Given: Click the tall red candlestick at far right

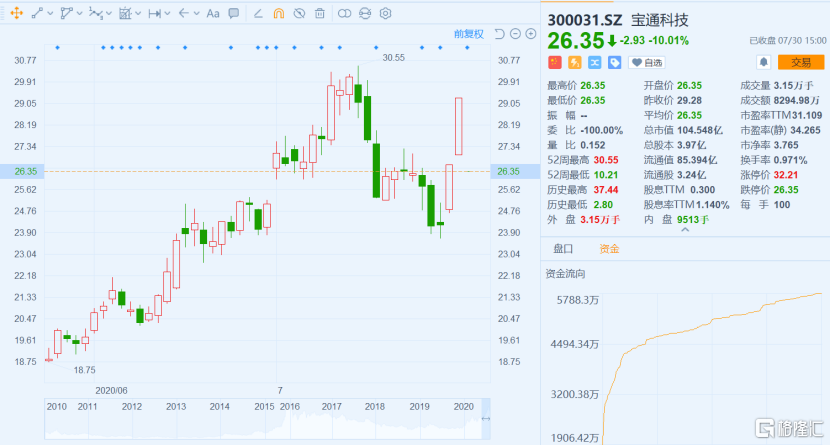Looking at the screenshot, I should click(x=458, y=126).
